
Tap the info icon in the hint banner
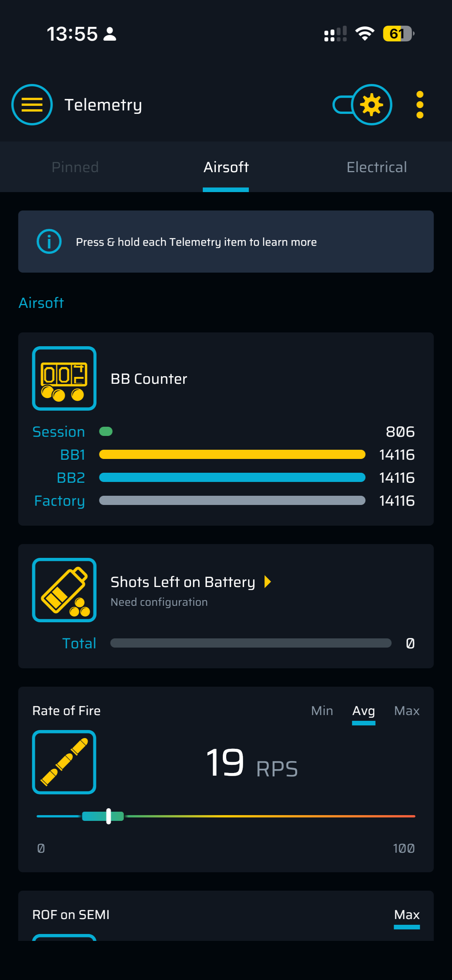coord(49,242)
